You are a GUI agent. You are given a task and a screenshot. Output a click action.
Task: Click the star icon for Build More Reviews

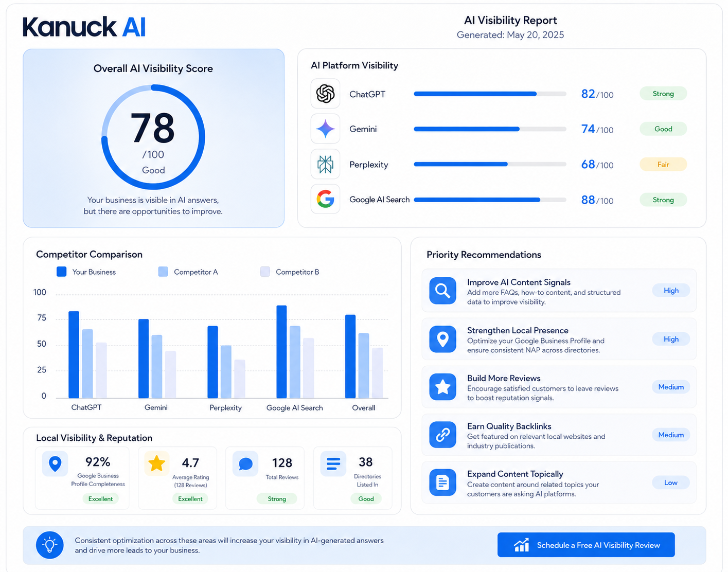click(x=442, y=387)
